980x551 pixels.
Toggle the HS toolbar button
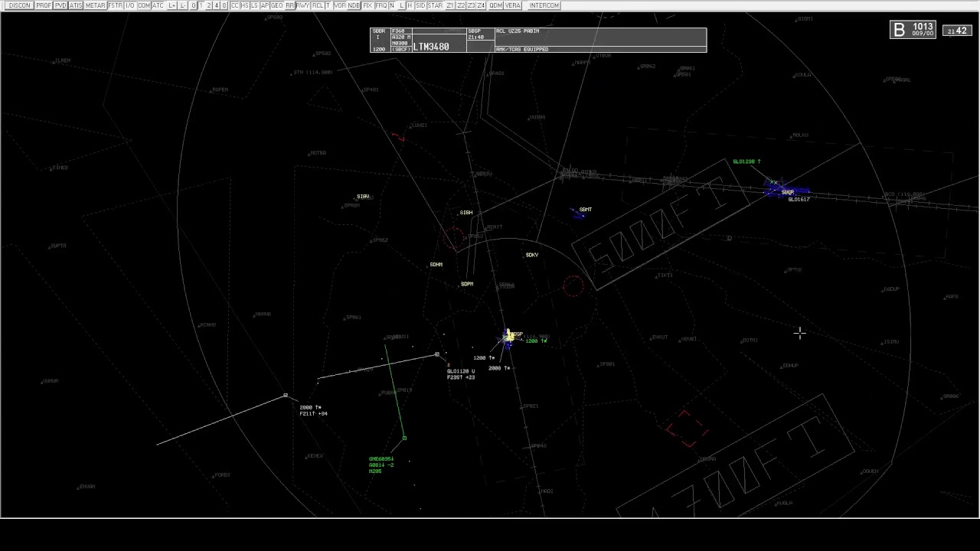click(245, 5)
